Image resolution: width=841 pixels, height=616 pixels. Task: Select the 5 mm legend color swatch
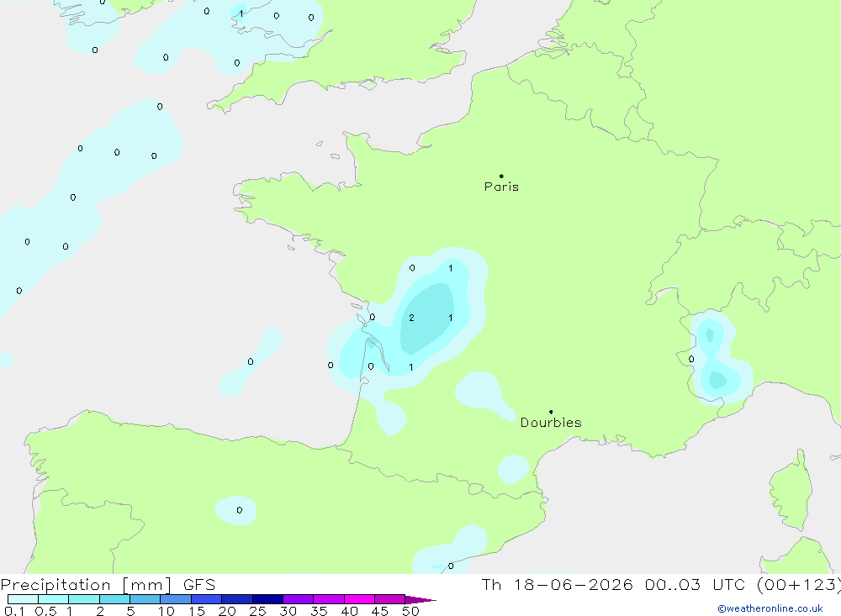tap(145, 599)
